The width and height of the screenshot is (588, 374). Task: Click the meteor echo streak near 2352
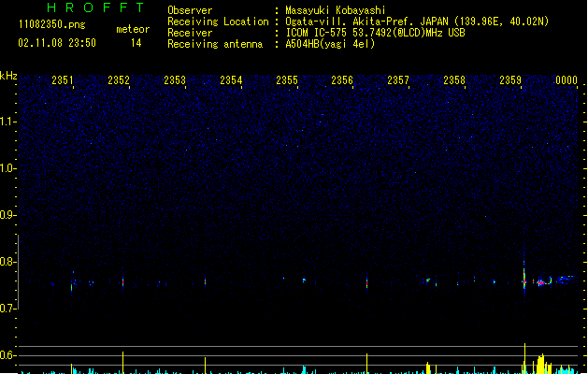pyautogui.click(x=122, y=281)
